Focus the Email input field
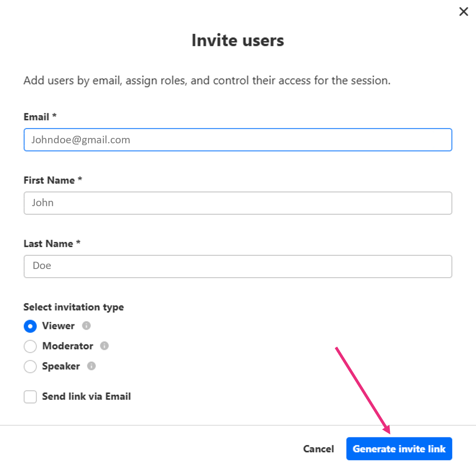Screen dimensions: 476x466 pyautogui.click(x=238, y=140)
